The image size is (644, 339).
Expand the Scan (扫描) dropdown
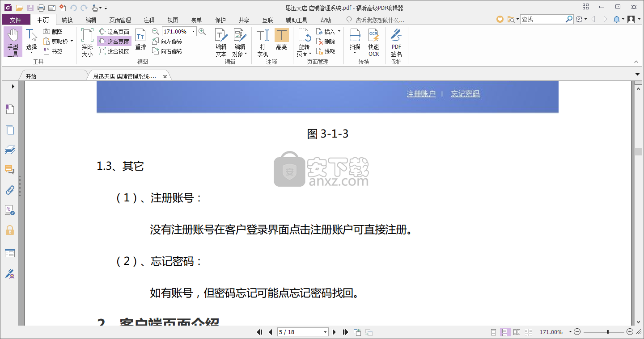pos(355,53)
